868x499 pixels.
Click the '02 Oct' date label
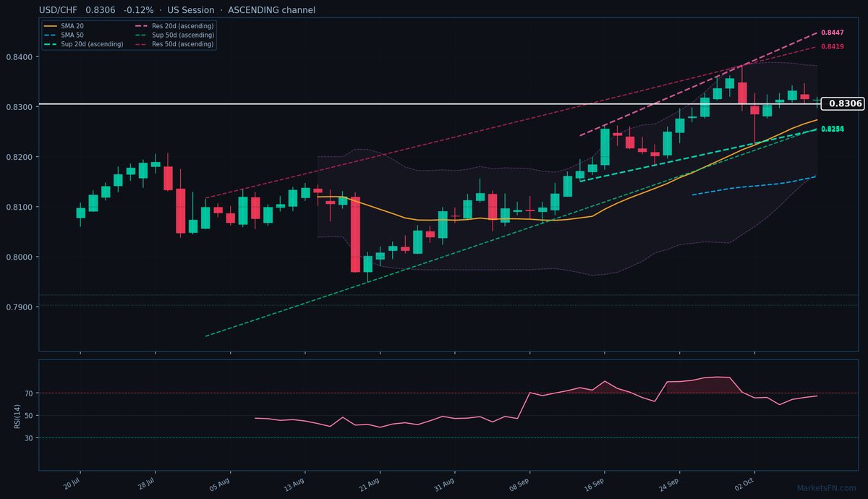pyautogui.click(x=746, y=485)
